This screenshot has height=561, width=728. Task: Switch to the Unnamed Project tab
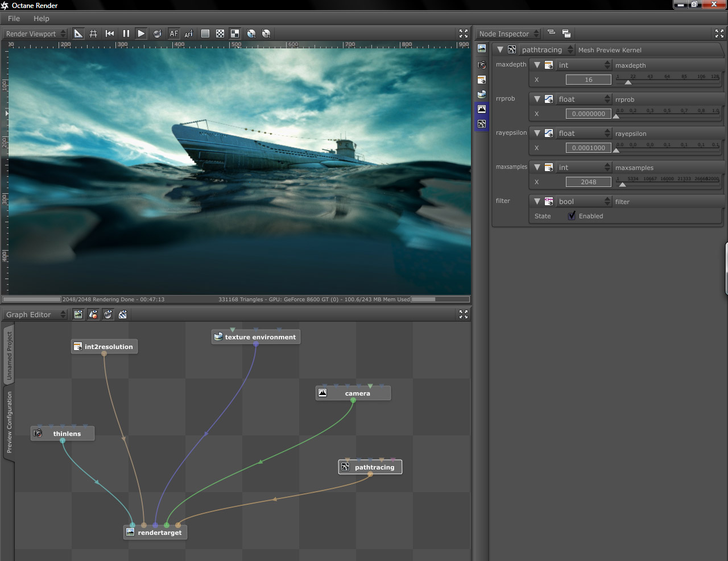pyautogui.click(x=9, y=356)
